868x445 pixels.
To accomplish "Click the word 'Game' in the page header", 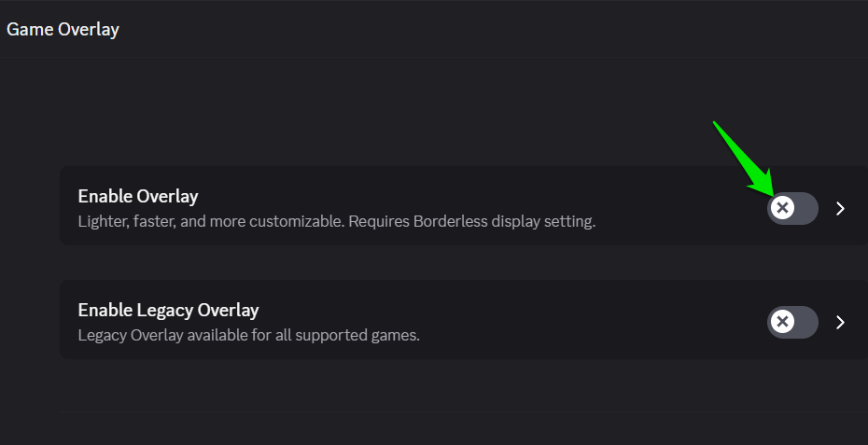I will click(30, 30).
